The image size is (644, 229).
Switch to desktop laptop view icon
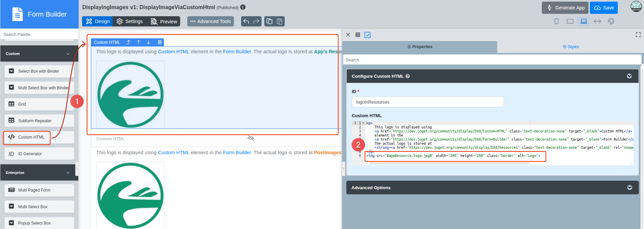click(584, 21)
